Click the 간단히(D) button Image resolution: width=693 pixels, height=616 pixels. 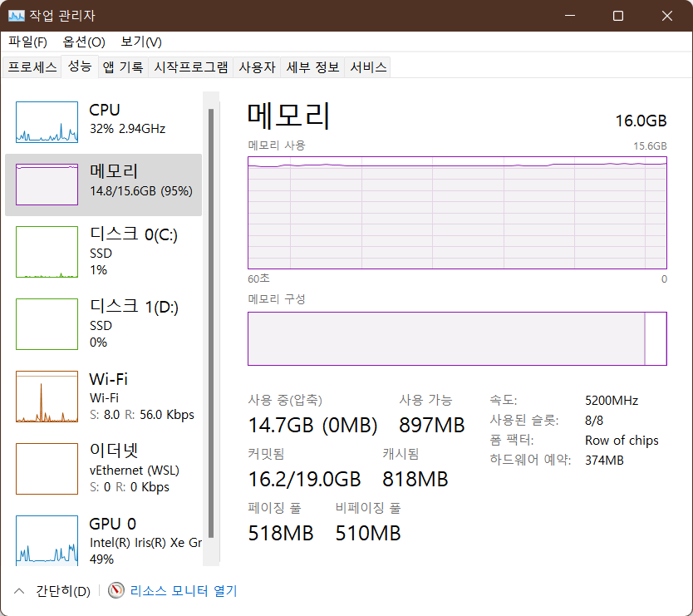pos(63,591)
